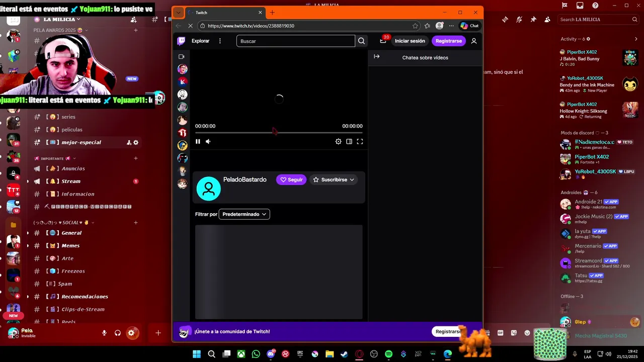Click Registrarse in Twitch top bar
The image size is (644, 362).
click(448, 41)
